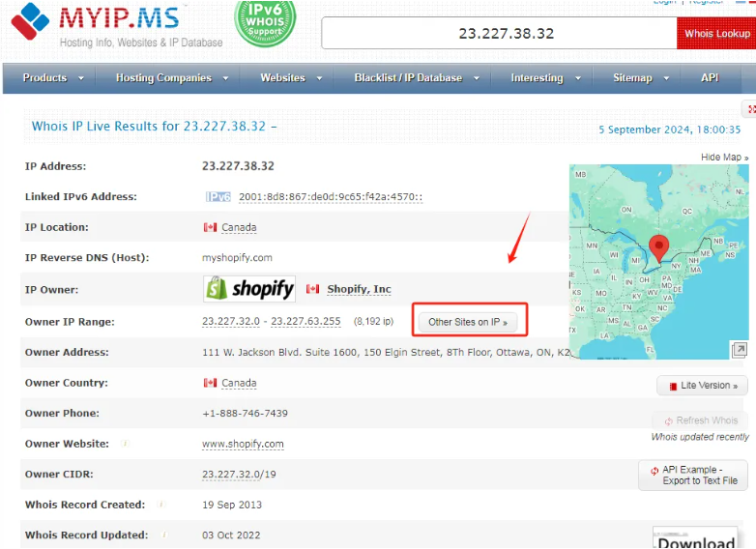Open the Canada Owner Country link

pyautogui.click(x=239, y=383)
